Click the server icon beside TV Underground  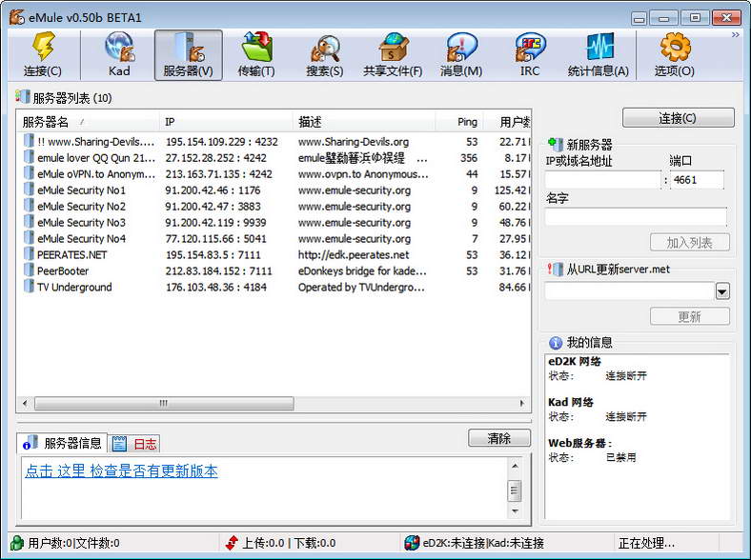click(29, 287)
